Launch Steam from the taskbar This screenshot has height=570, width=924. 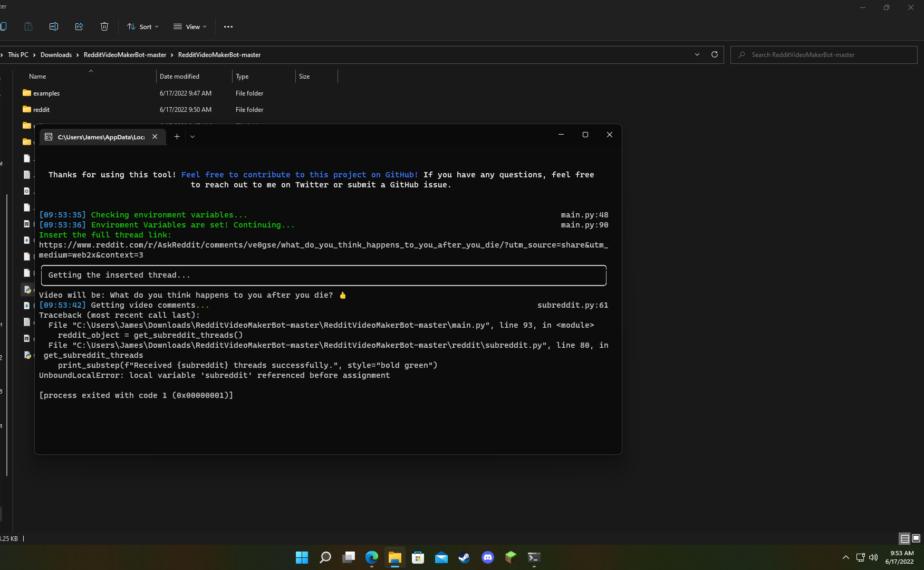coord(464,557)
